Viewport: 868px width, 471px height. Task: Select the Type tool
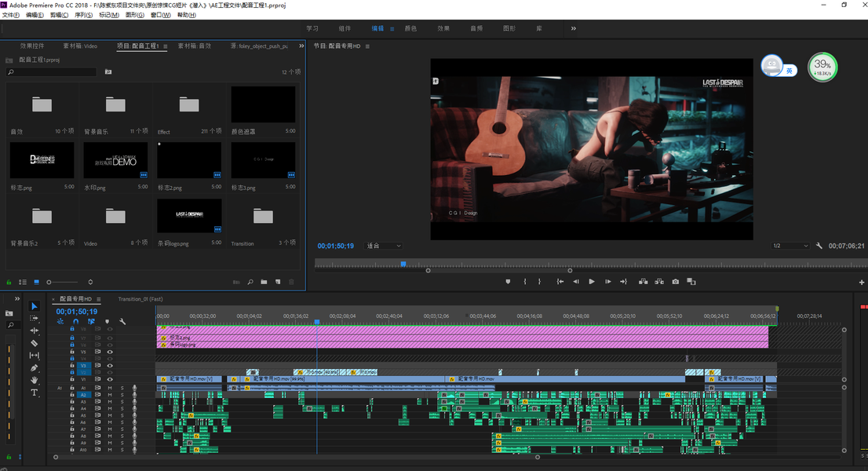click(35, 392)
